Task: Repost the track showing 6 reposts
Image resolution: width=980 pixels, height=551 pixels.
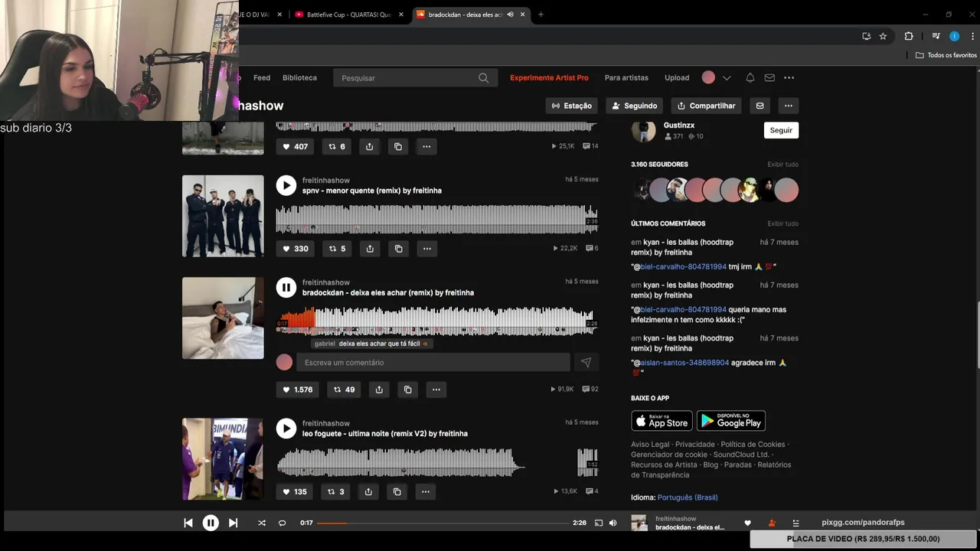Action: 337,146
